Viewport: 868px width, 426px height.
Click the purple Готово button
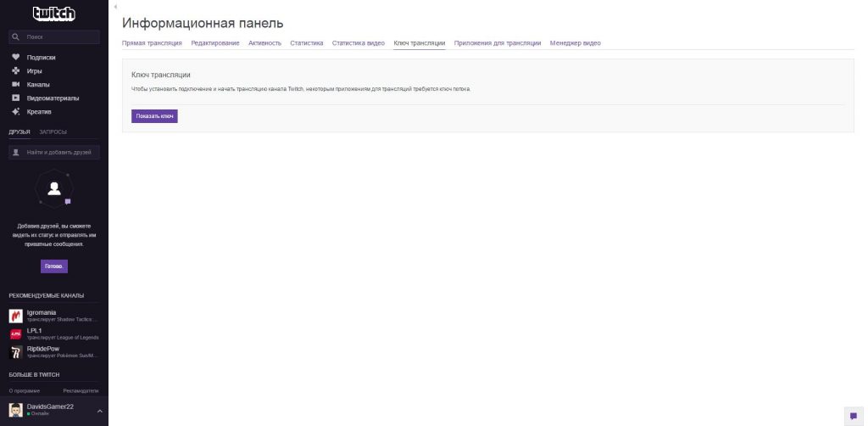tap(53, 266)
